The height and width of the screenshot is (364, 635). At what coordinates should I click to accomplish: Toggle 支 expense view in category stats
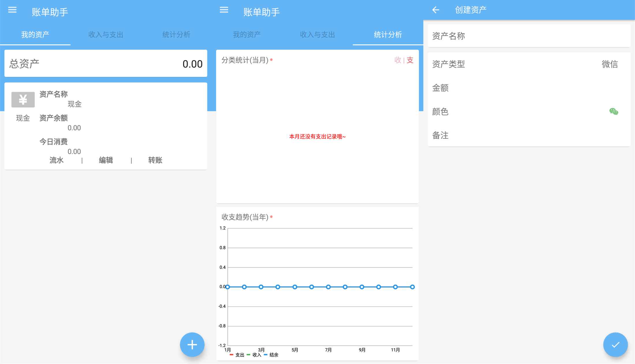(410, 60)
